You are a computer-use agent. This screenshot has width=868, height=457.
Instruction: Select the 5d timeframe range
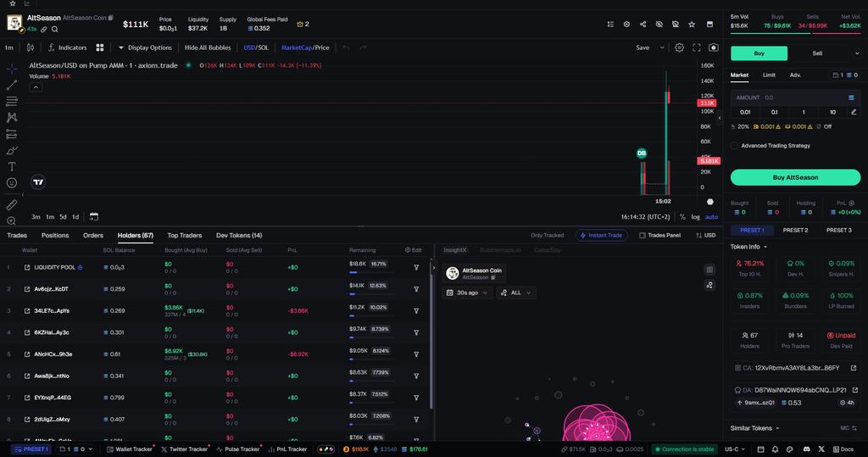point(63,216)
